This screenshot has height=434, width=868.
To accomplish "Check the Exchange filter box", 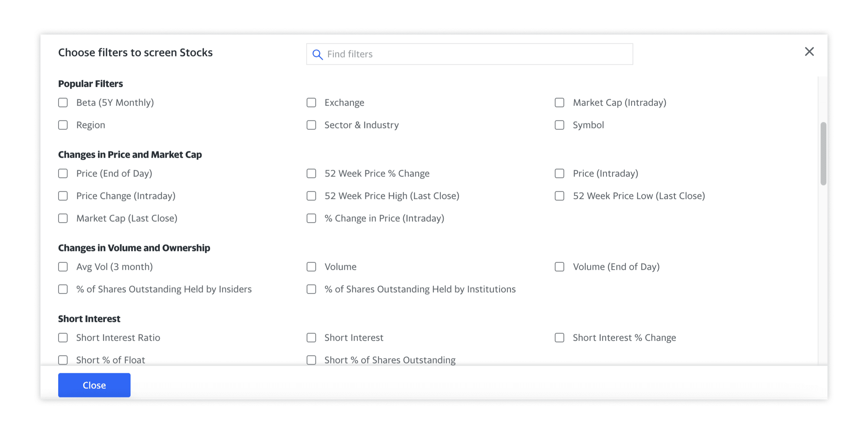I will [x=311, y=103].
